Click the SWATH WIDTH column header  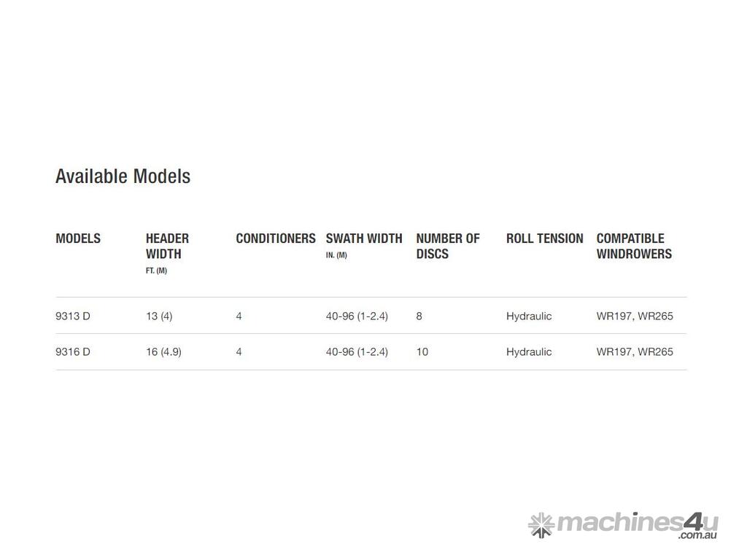tap(364, 238)
